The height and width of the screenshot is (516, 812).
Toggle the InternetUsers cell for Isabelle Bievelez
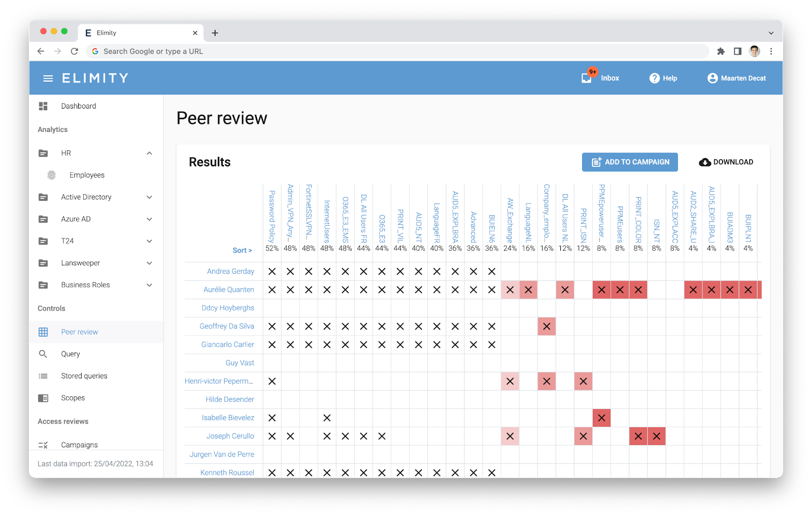pyautogui.click(x=327, y=418)
